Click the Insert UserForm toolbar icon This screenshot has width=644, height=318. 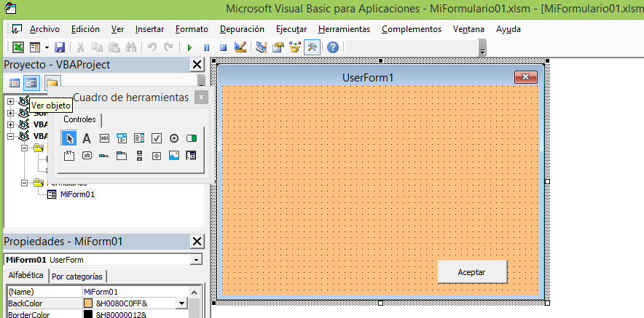coord(35,47)
